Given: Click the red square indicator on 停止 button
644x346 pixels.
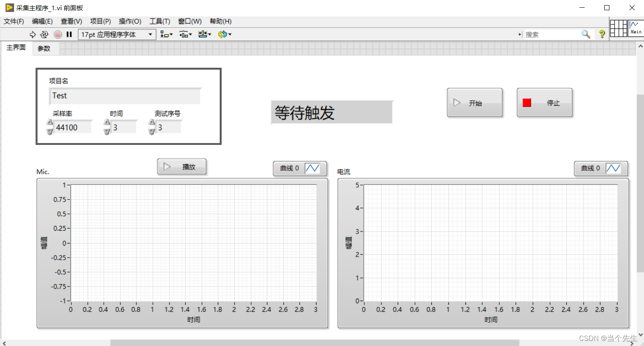Looking at the screenshot, I should coord(527,103).
